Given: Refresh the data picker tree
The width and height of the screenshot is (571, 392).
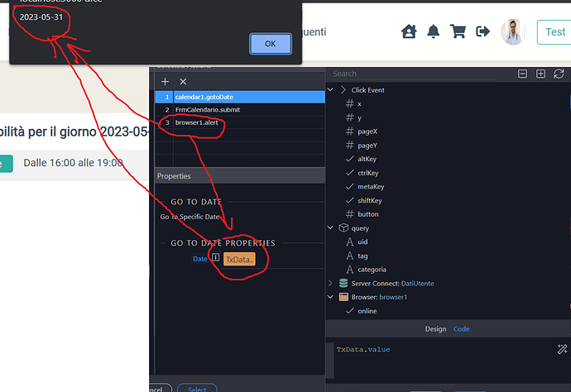Looking at the screenshot, I should (x=559, y=74).
